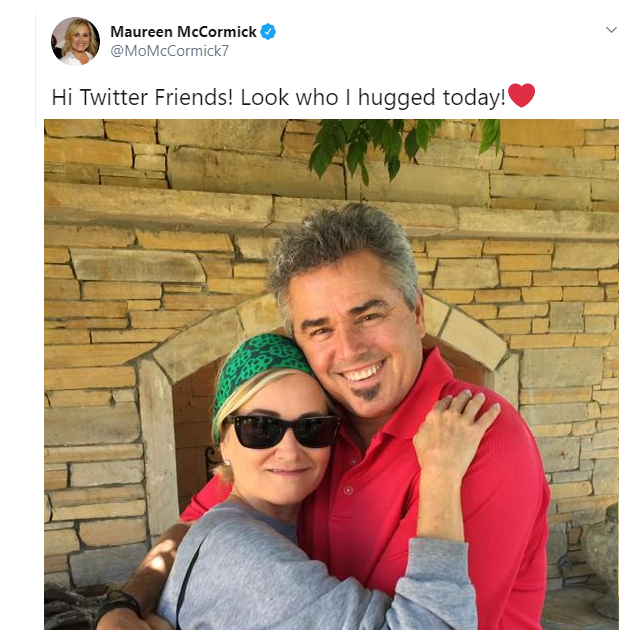
Task: Click the black sunglasses in the photo
Action: (x=281, y=431)
